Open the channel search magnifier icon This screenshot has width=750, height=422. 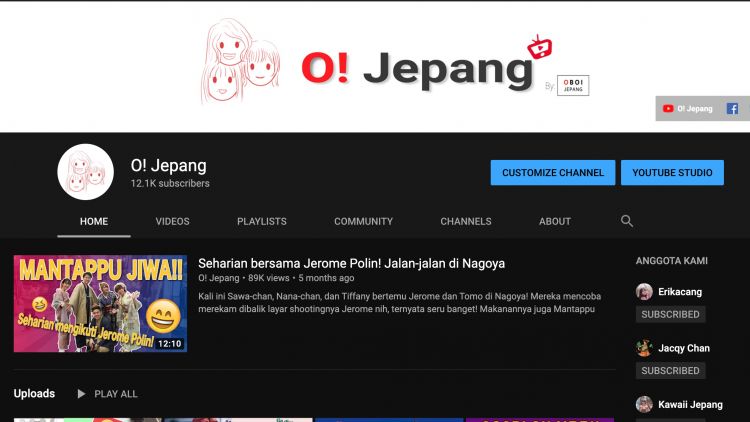click(627, 221)
